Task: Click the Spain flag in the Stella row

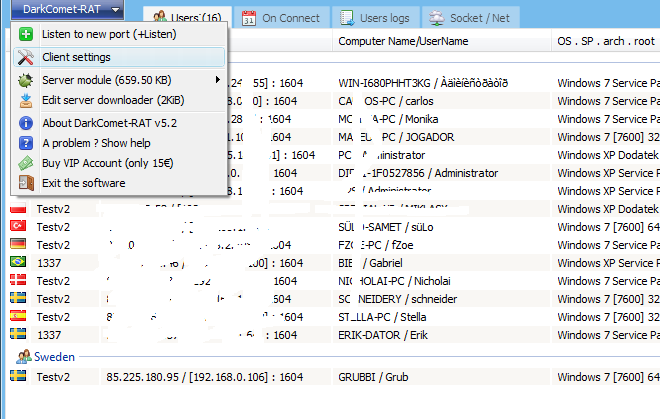Action: 18,316
